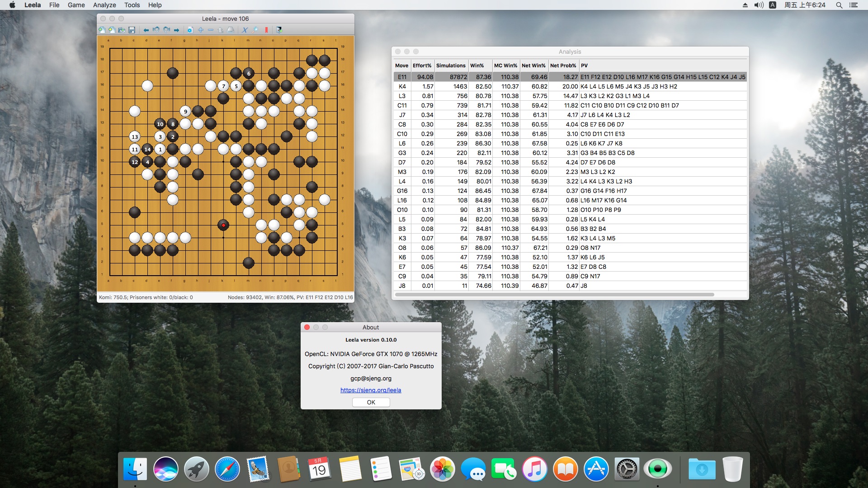Click the white stone numbered 9

(185, 111)
